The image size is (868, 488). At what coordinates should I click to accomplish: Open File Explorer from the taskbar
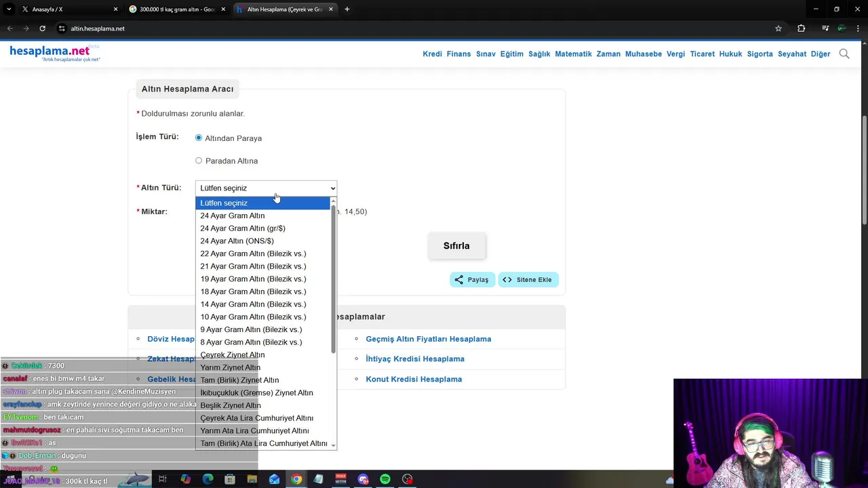[x=252, y=479]
